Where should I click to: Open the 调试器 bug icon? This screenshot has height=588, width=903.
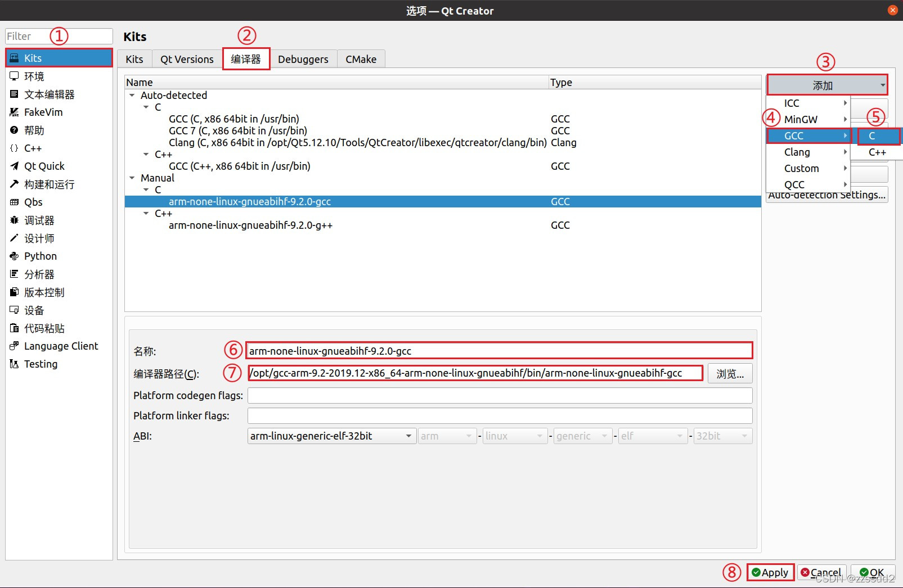click(14, 220)
